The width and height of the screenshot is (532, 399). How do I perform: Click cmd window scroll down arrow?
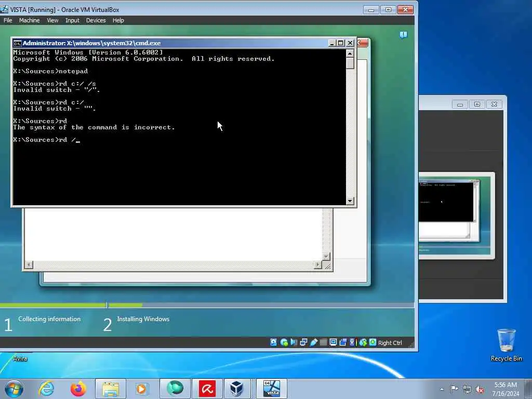pos(350,201)
